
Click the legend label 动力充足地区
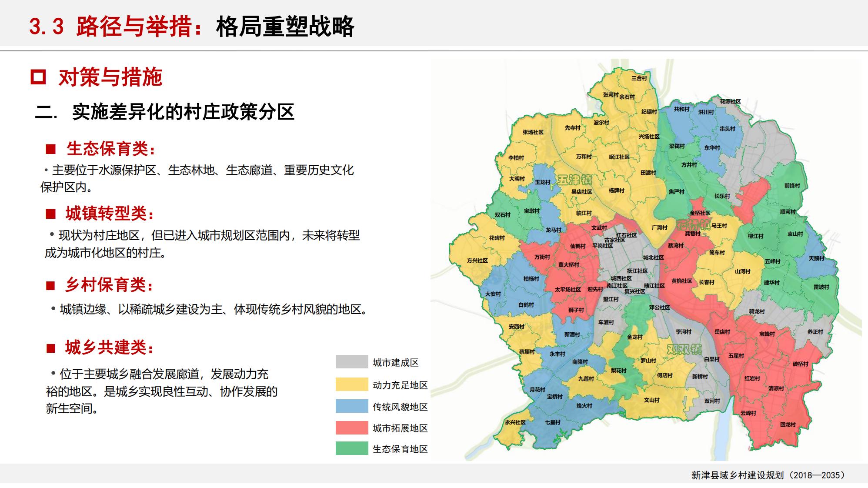pos(400,385)
